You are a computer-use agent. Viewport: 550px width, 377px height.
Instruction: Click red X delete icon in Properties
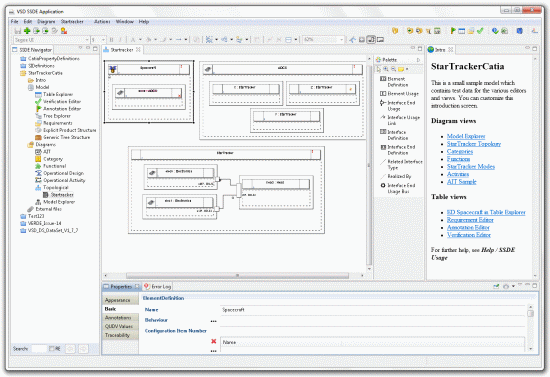[x=213, y=341]
